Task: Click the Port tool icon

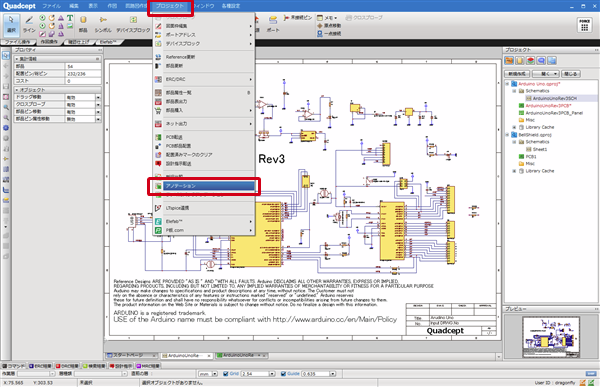Action: pyautogui.click(x=273, y=24)
